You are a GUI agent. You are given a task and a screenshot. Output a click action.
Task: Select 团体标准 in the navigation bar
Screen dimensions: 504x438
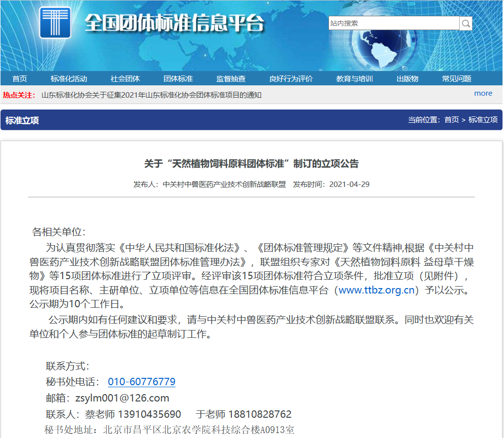pyautogui.click(x=178, y=79)
